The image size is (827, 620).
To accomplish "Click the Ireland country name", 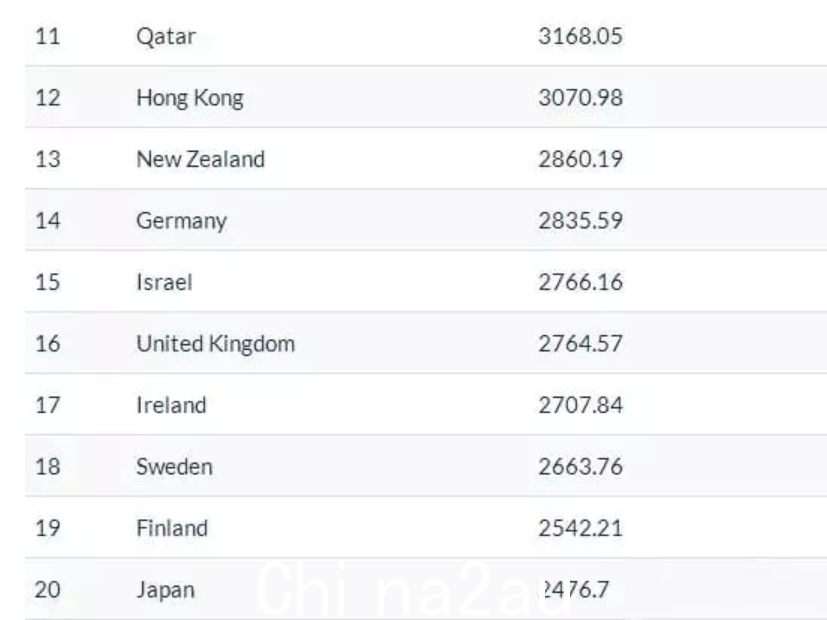I will [171, 405].
